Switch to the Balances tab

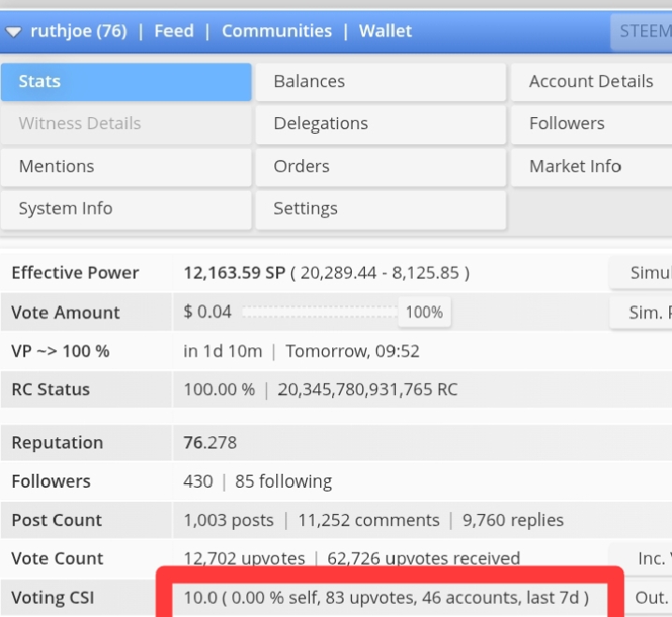pos(381,81)
